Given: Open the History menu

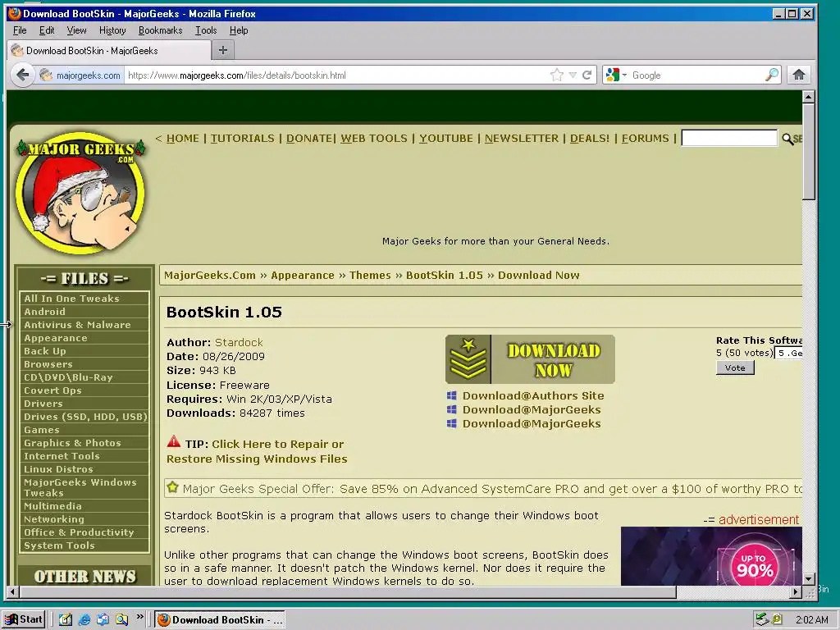Looking at the screenshot, I should (112, 30).
